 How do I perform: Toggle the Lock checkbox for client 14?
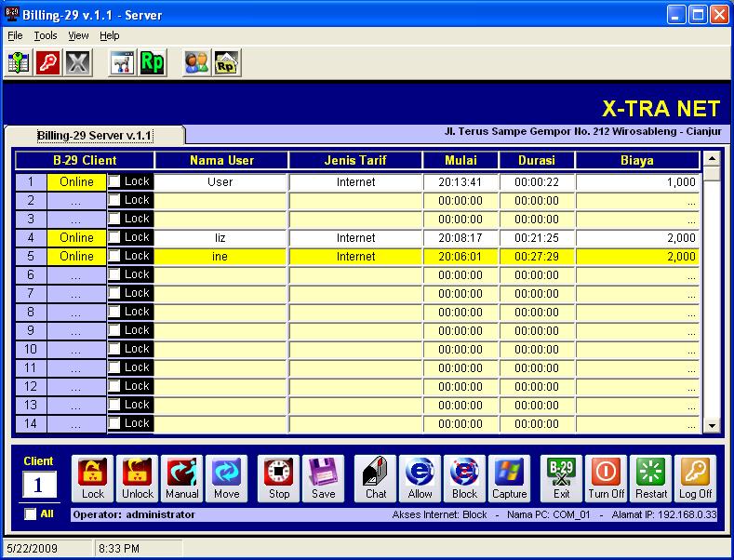pos(114,423)
